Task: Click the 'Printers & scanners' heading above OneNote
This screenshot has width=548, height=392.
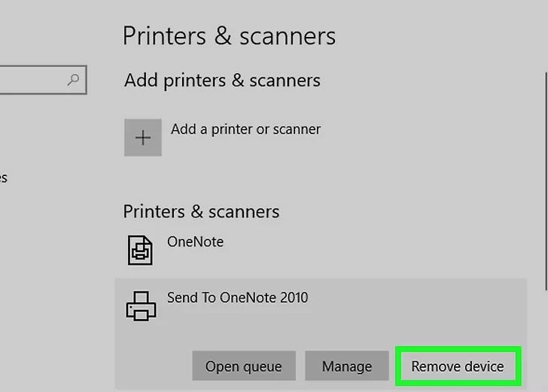Action: click(x=201, y=211)
